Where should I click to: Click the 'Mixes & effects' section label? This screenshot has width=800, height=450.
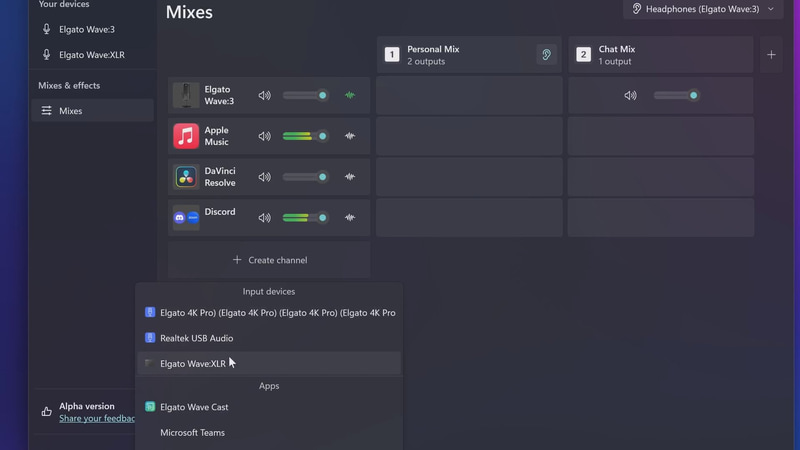(69, 86)
